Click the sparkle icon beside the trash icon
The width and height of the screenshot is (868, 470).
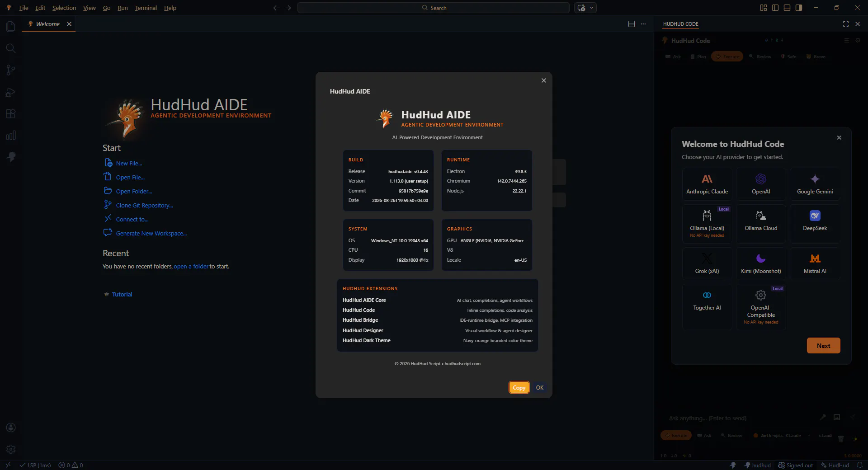pyautogui.click(x=855, y=438)
